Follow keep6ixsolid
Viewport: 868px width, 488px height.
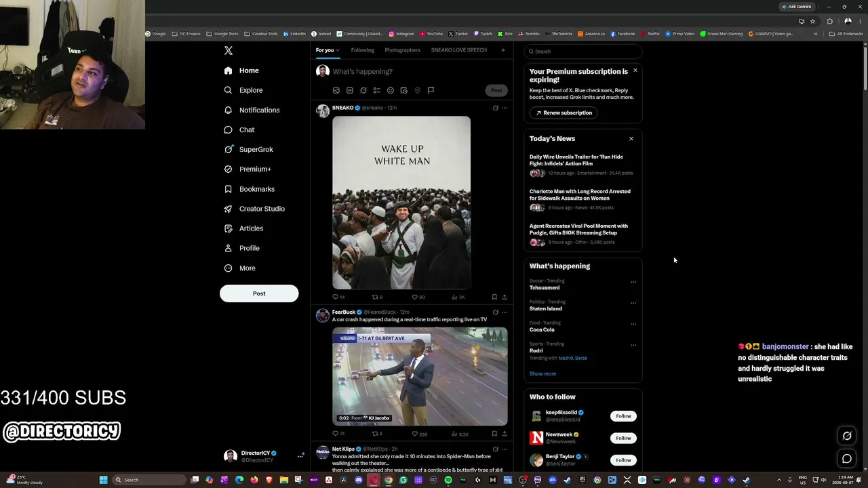(623, 416)
